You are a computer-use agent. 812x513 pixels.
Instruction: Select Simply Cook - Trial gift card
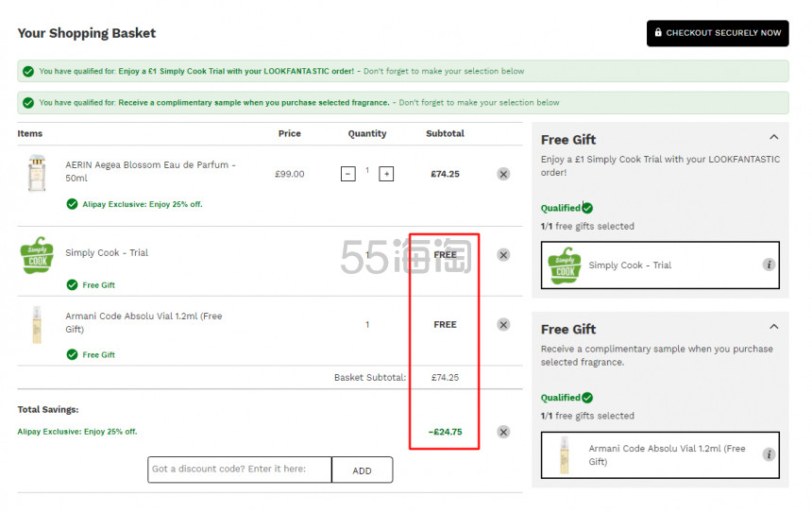(x=660, y=265)
